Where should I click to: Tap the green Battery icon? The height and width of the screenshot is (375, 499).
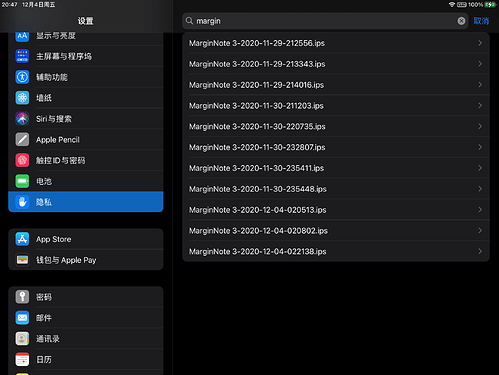coord(22,181)
